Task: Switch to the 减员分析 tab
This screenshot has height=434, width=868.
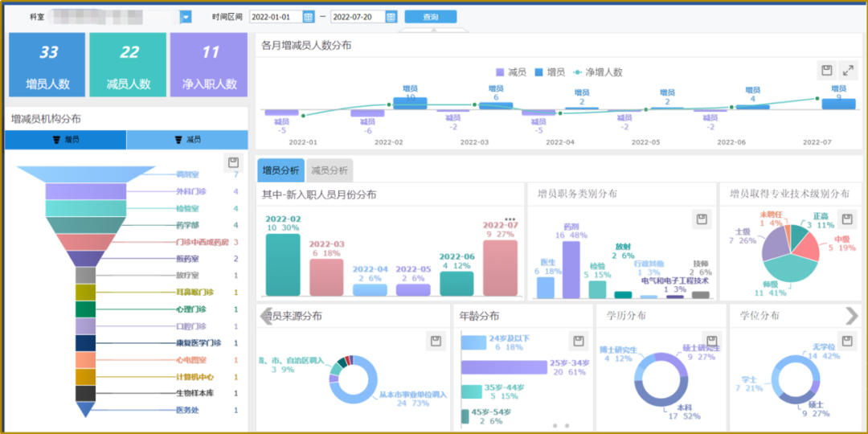Action: [329, 170]
